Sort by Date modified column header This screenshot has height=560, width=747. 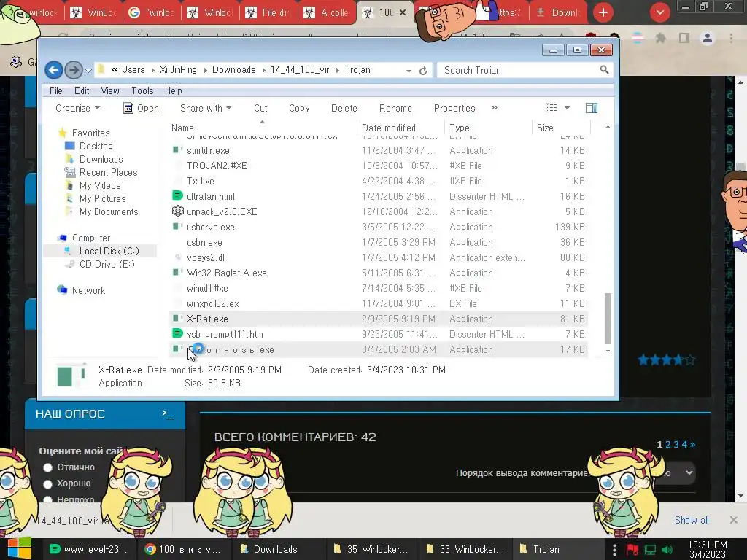tap(389, 128)
